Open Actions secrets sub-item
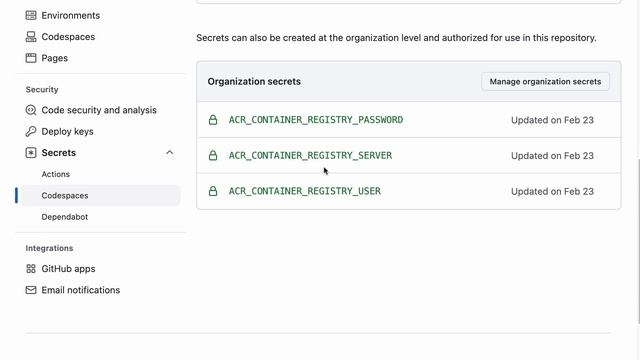The width and height of the screenshot is (640, 360). (56, 174)
